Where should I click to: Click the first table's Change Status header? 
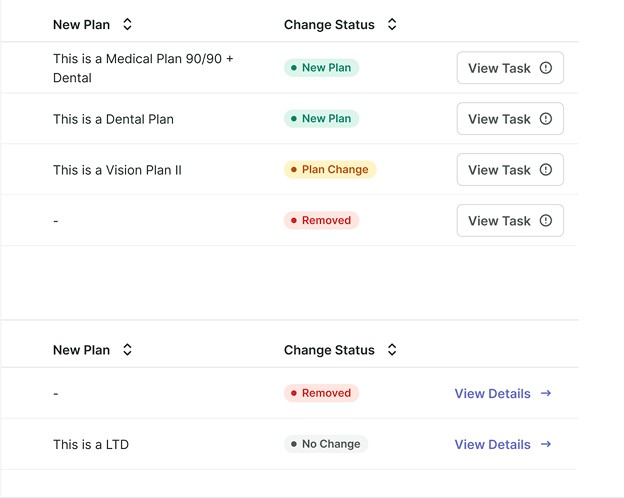[329, 25]
